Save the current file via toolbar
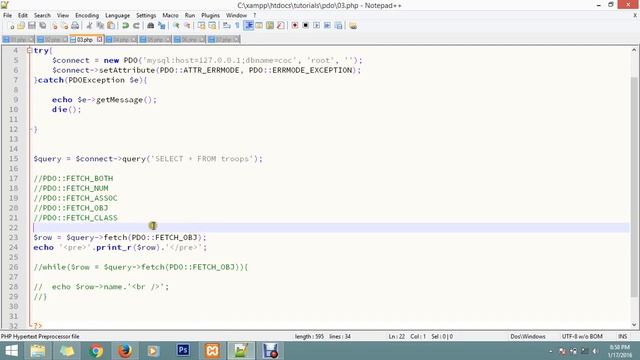This screenshot has width=640, height=360. [31, 26]
